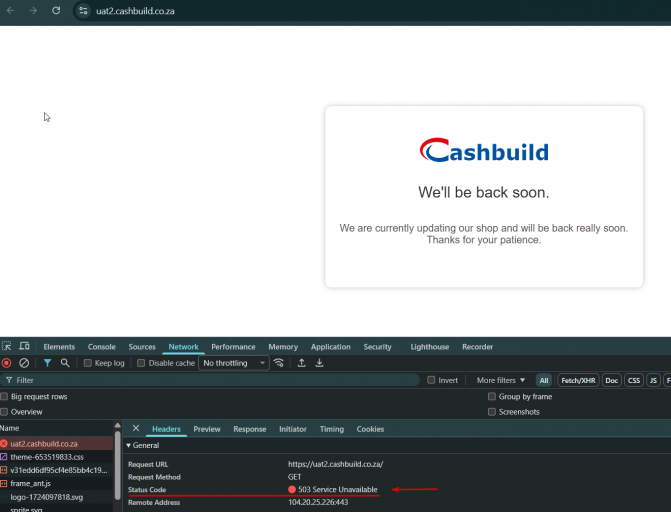The width and height of the screenshot is (671, 512).
Task: Stop recording network log
Action: 6,363
